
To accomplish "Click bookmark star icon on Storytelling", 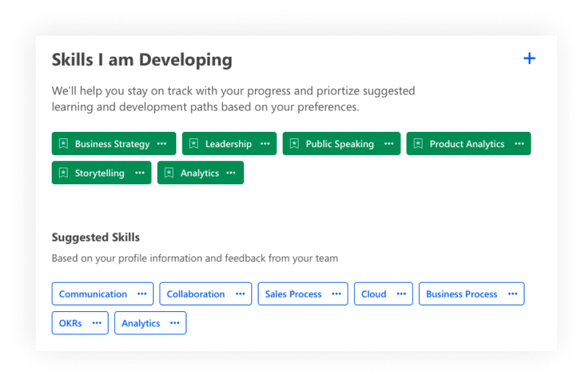I will [63, 173].
